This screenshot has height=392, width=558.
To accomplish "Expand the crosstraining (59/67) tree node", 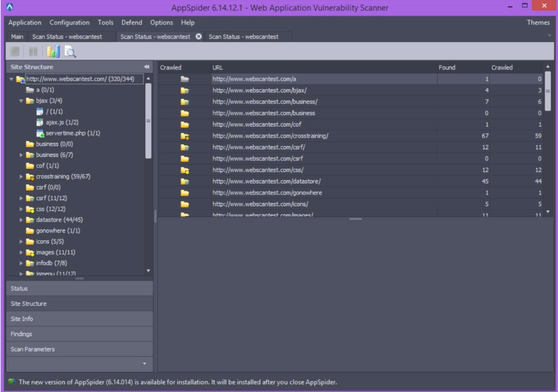I will click(x=21, y=176).
